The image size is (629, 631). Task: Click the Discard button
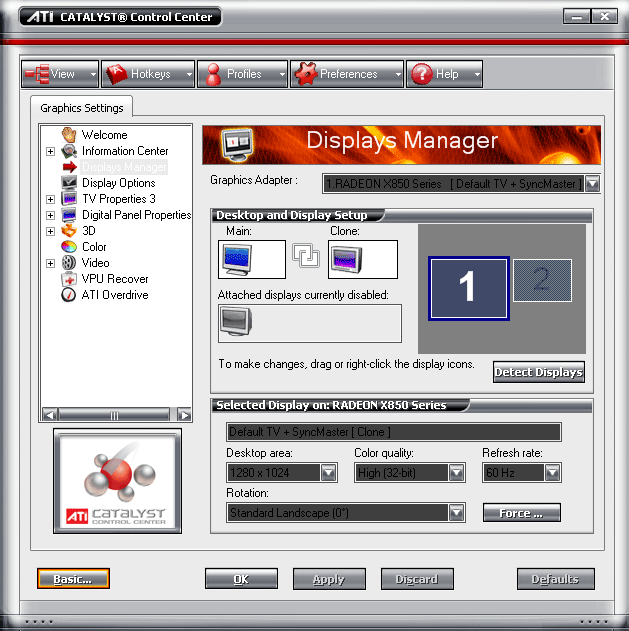point(417,579)
